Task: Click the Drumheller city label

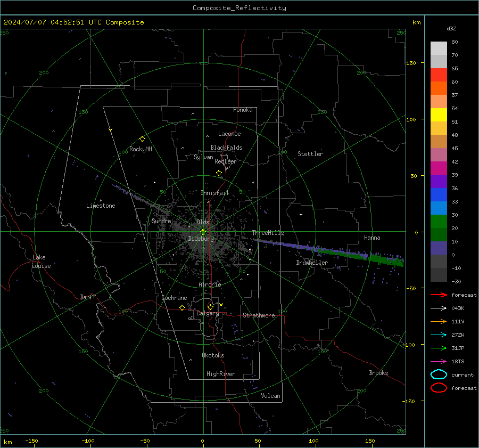Action: coord(312,263)
